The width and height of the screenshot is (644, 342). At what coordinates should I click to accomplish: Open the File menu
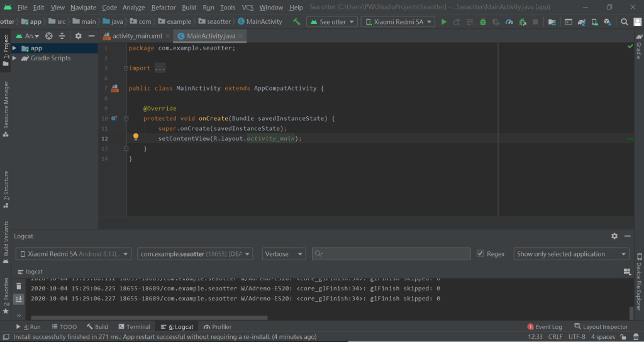[x=22, y=8]
